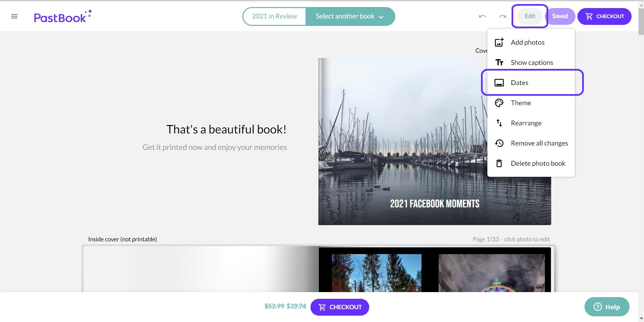
Task: Click the top-right Checkout button
Action: (x=604, y=16)
